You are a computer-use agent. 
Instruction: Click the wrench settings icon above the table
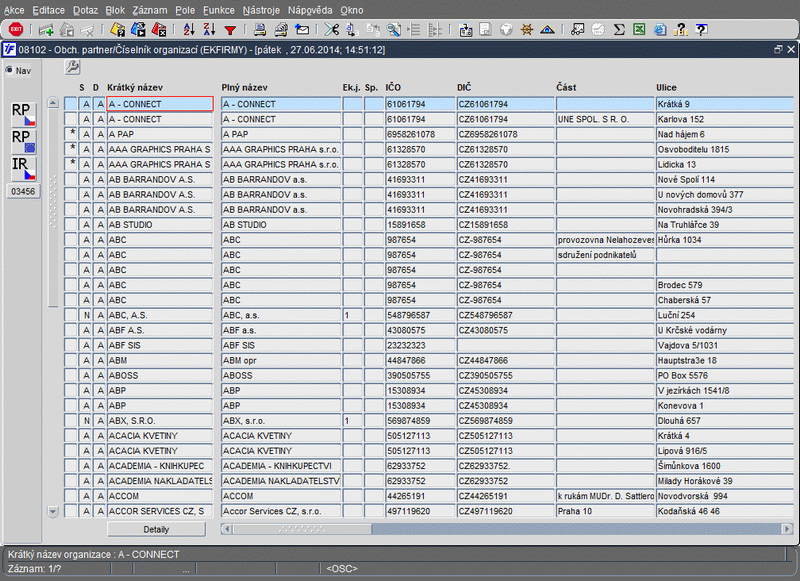point(72,67)
